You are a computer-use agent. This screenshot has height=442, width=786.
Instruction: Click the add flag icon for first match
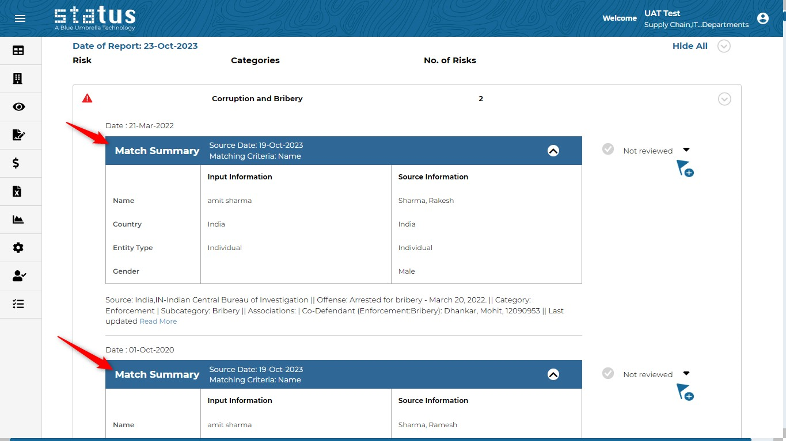point(685,168)
